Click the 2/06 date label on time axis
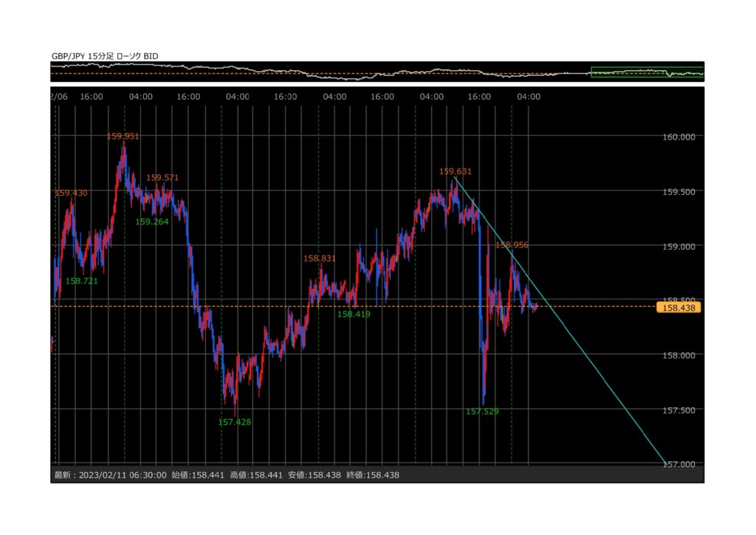This screenshot has width=756, height=535. point(58,97)
